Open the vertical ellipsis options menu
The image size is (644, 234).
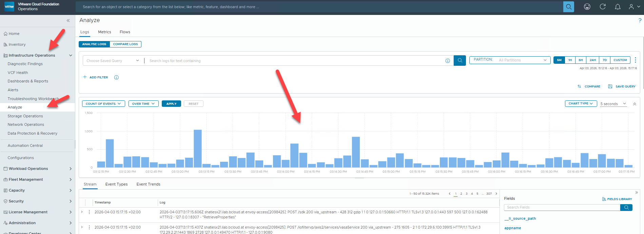point(635,60)
